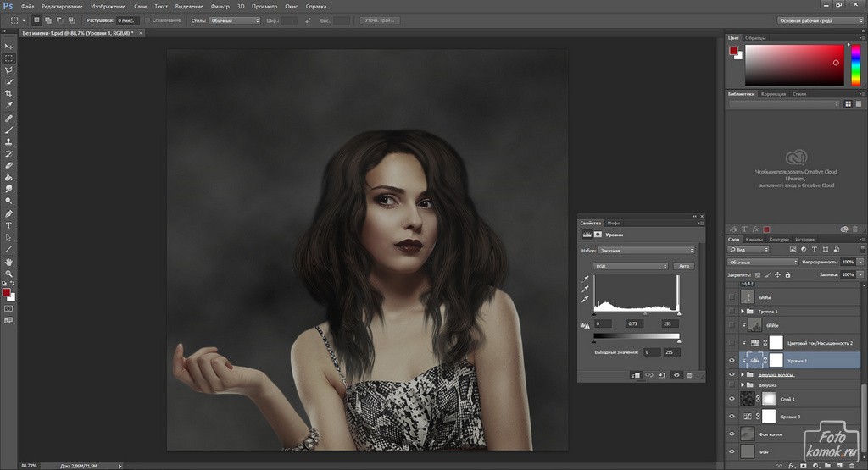
Task: Hide the Слой 1 layer
Action: click(732, 399)
